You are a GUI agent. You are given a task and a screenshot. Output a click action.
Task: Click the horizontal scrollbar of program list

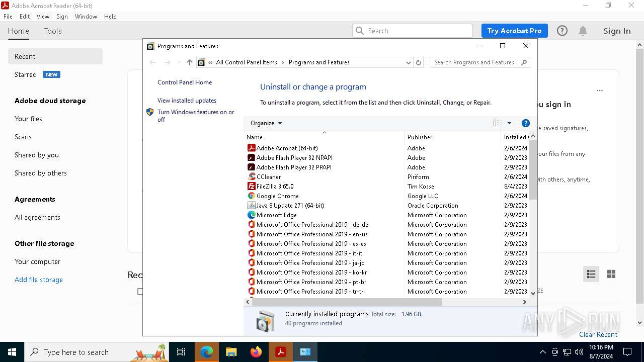coord(347,302)
